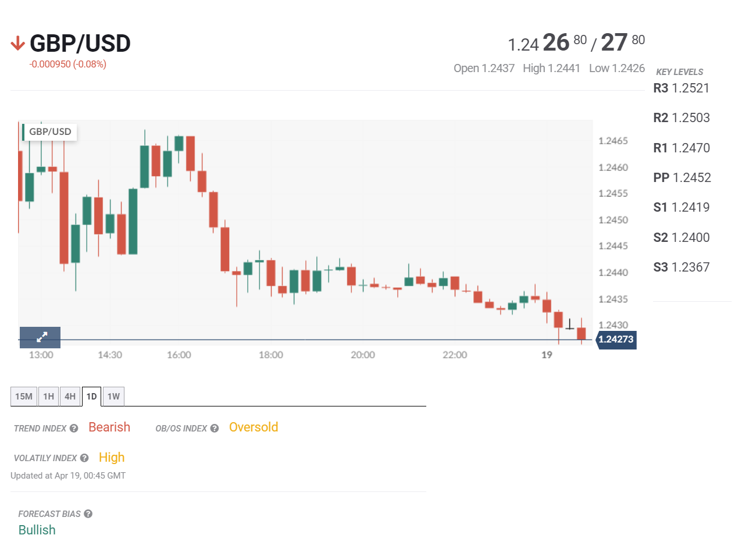The height and width of the screenshot is (560, 738).
Task: Open the 1W timeframe tab
Action: (113, 397)
